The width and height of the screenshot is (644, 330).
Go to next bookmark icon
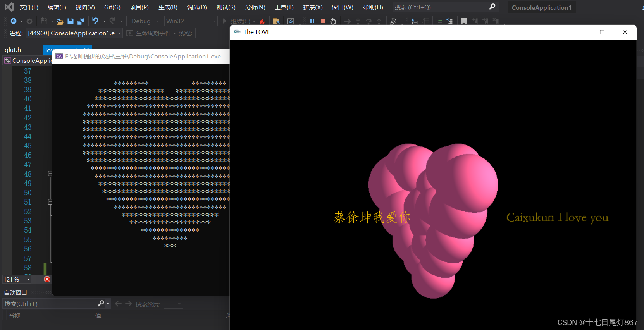pyautogui.click(x=485, y=21)
